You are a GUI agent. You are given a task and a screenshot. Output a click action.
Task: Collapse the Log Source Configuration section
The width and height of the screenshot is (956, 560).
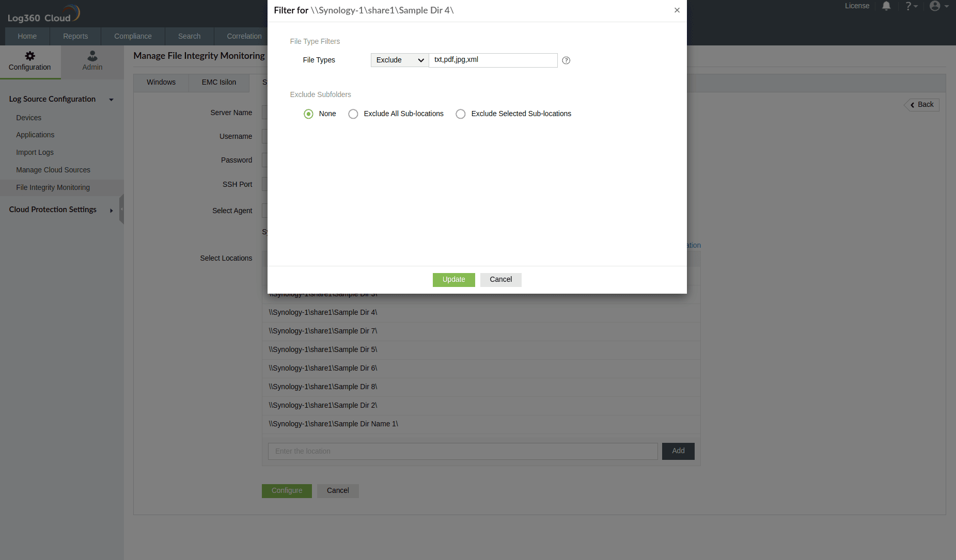(x=111, y=99)
